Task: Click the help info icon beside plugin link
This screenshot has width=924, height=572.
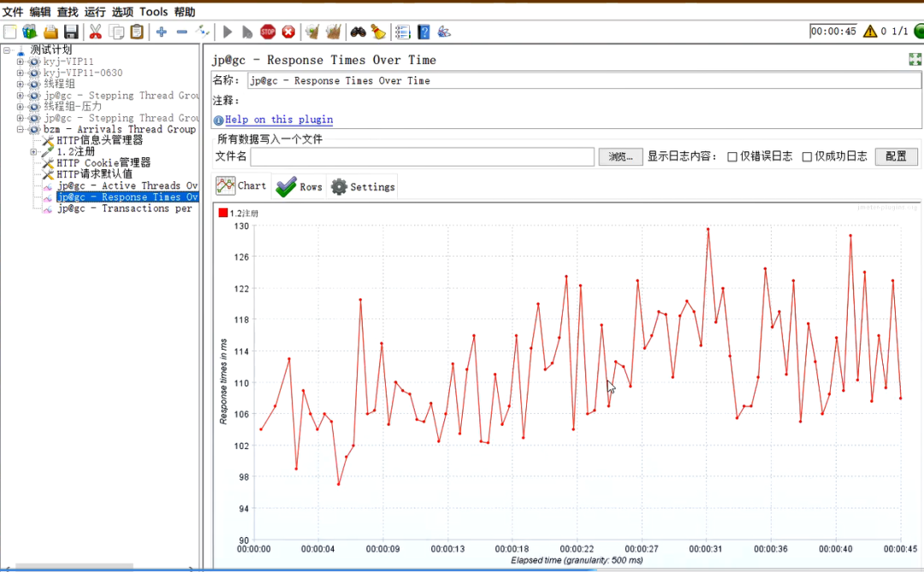Action: click(x=219, y=121)
